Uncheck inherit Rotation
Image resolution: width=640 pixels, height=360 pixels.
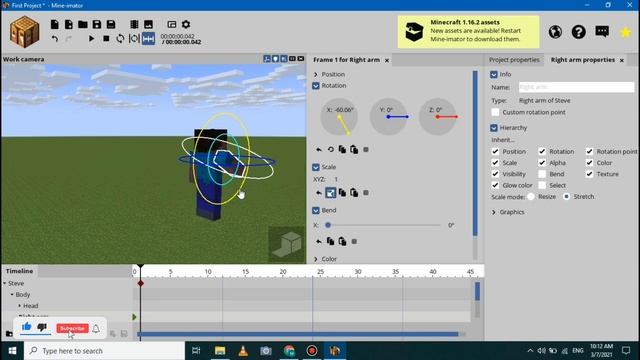pyautogui.click(x=542, y=151)
